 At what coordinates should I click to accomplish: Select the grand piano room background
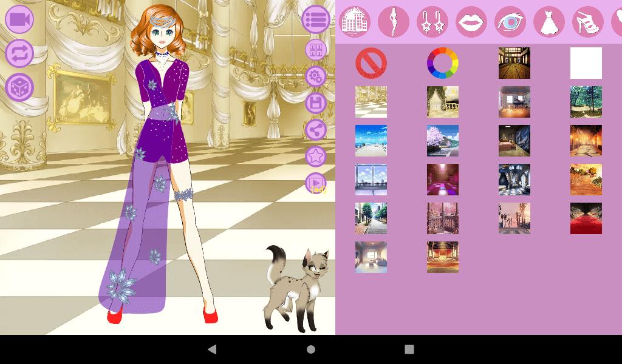pos(514,102)
